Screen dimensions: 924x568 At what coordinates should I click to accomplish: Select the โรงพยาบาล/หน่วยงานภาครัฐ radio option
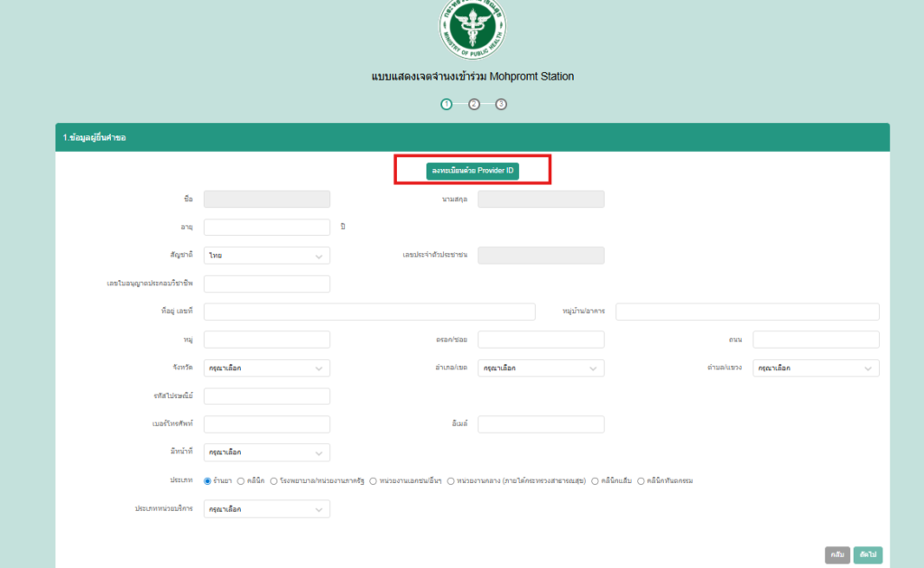(273, 481)
